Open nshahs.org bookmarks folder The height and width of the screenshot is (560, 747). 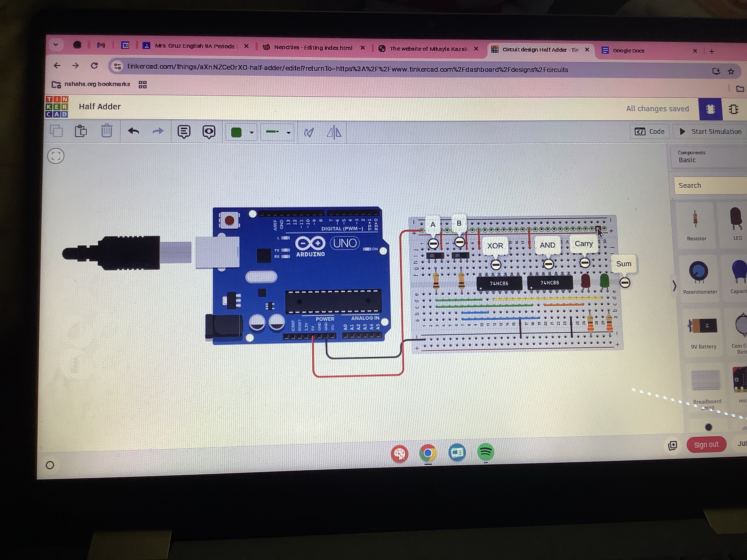pyautogui.click(x=91, y=84)
